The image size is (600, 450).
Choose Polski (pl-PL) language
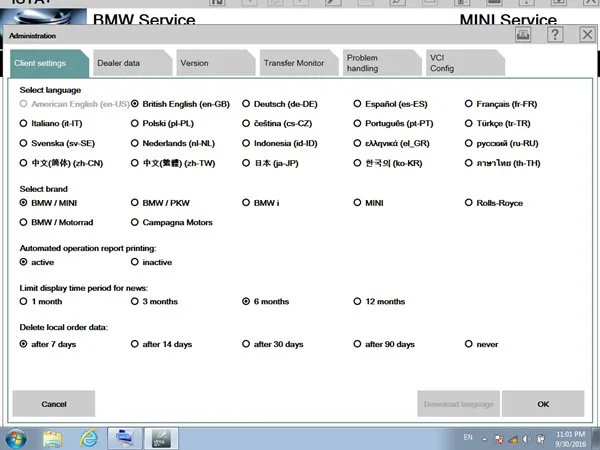click(x=162, y=124)
